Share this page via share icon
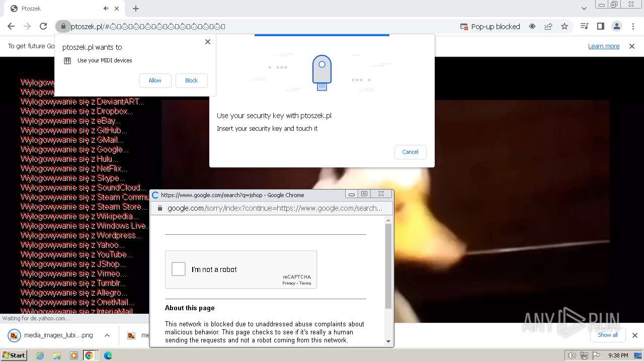Viewport: 644px width, 362px height. 548,26
